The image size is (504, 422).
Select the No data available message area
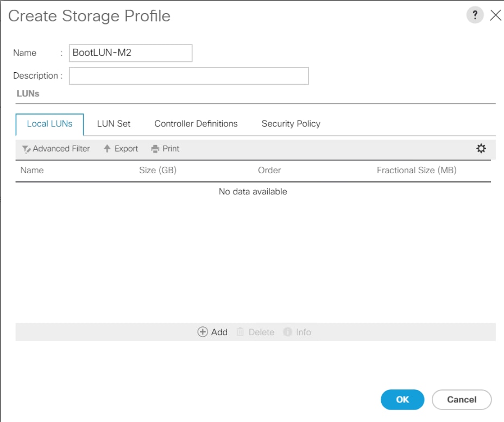point(253,191)
